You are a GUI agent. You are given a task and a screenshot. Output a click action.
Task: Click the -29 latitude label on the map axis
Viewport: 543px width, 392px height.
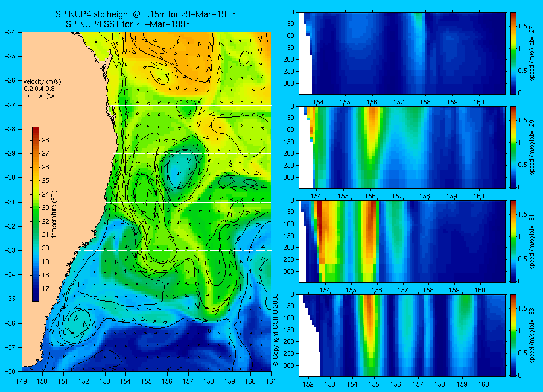point(10,153)
